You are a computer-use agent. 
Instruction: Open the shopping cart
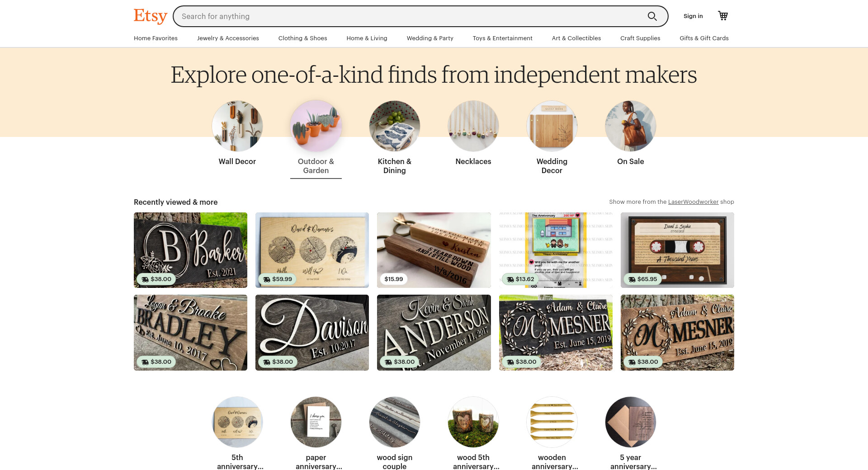(723, 16)
